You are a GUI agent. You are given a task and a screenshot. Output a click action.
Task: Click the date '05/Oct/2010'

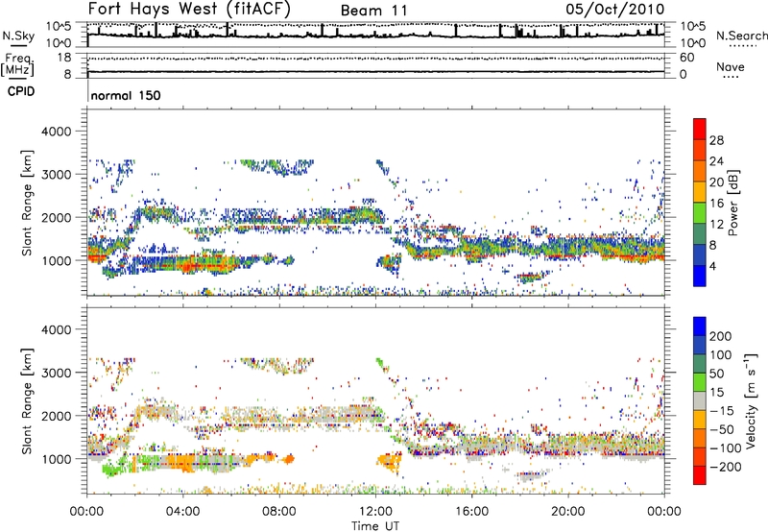coord(615,9)
